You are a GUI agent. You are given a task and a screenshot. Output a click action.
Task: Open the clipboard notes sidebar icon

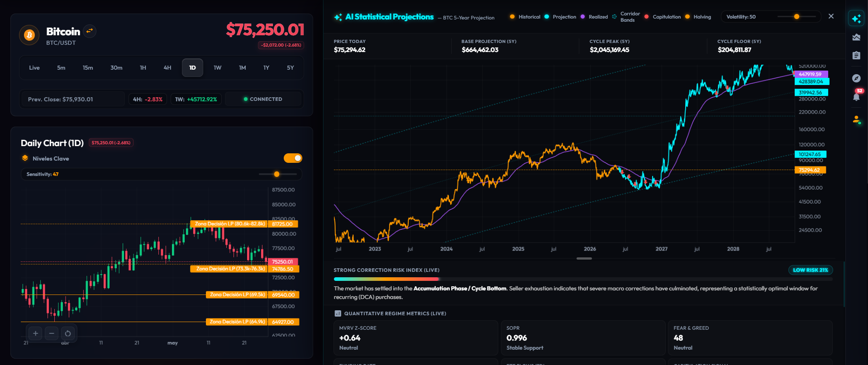pyautogui.click(x=856, y=55)
